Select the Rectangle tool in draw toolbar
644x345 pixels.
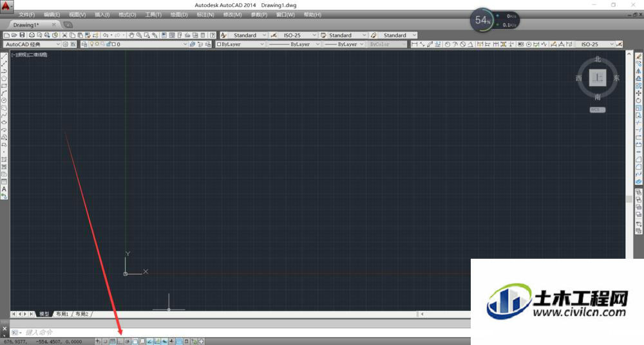tap(4, 86)
